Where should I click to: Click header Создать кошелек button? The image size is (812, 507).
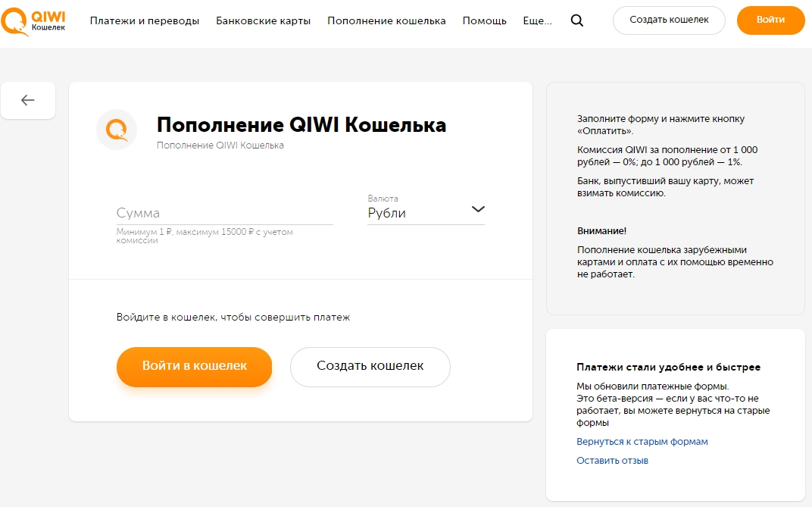click(669, 20)
